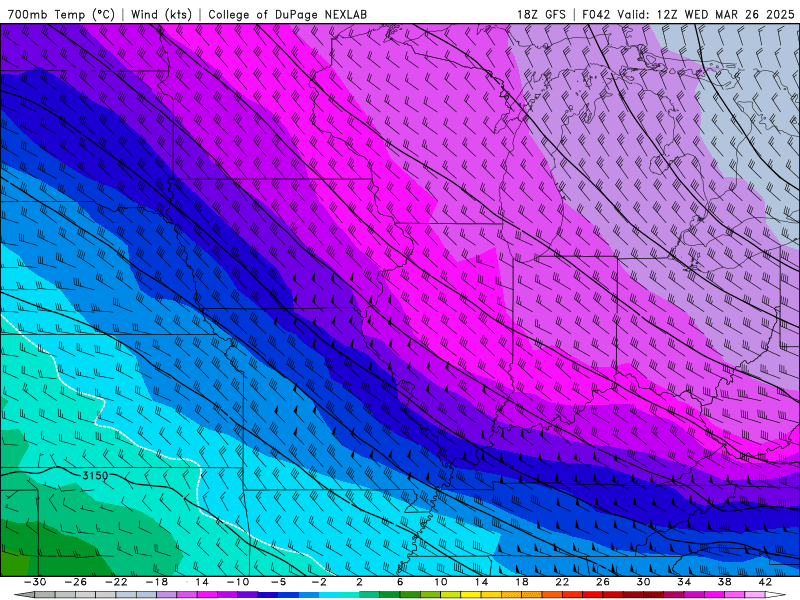Click the "26" colorbar label

click(603, 582)
